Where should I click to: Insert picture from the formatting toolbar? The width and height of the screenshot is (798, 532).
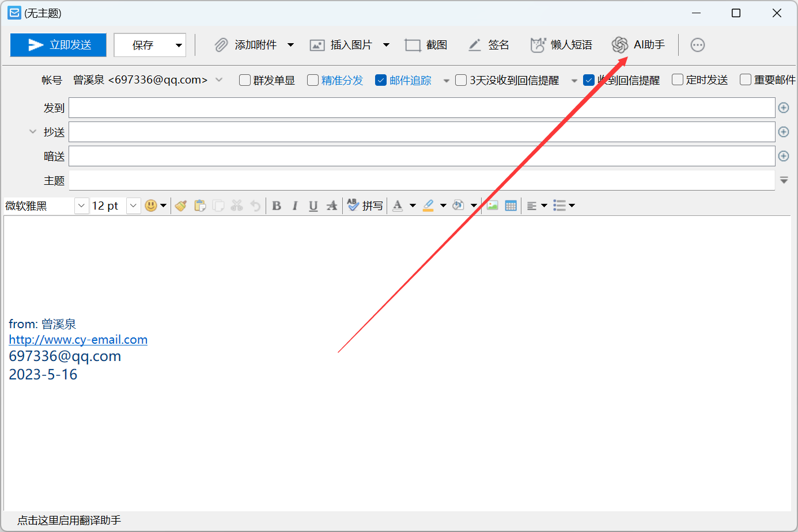point(492,206)
